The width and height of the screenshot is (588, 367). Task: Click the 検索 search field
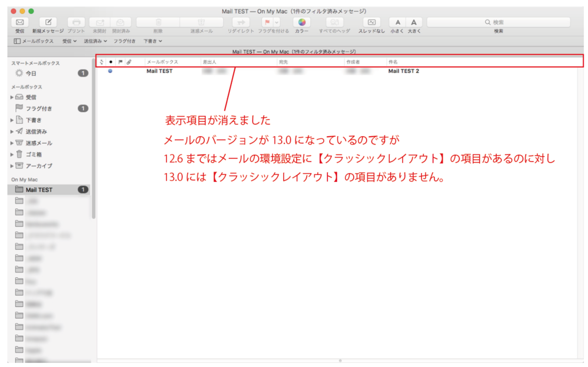pyautogui.click(x=498, y=22)
